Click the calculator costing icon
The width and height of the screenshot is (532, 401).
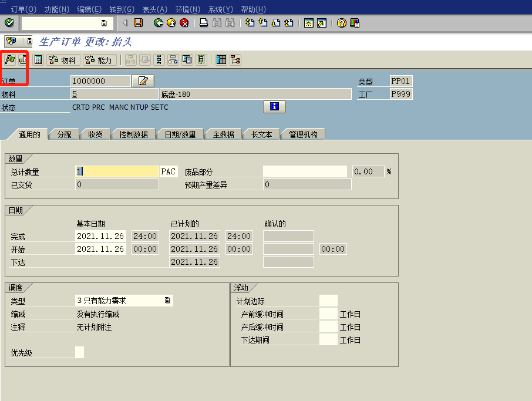pyautogui.click(x=38, y=60)
